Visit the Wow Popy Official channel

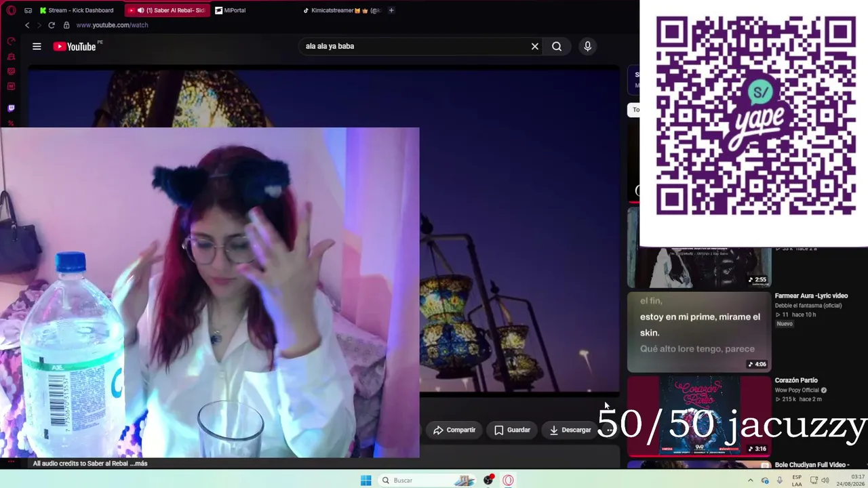[x=797, y=390]
